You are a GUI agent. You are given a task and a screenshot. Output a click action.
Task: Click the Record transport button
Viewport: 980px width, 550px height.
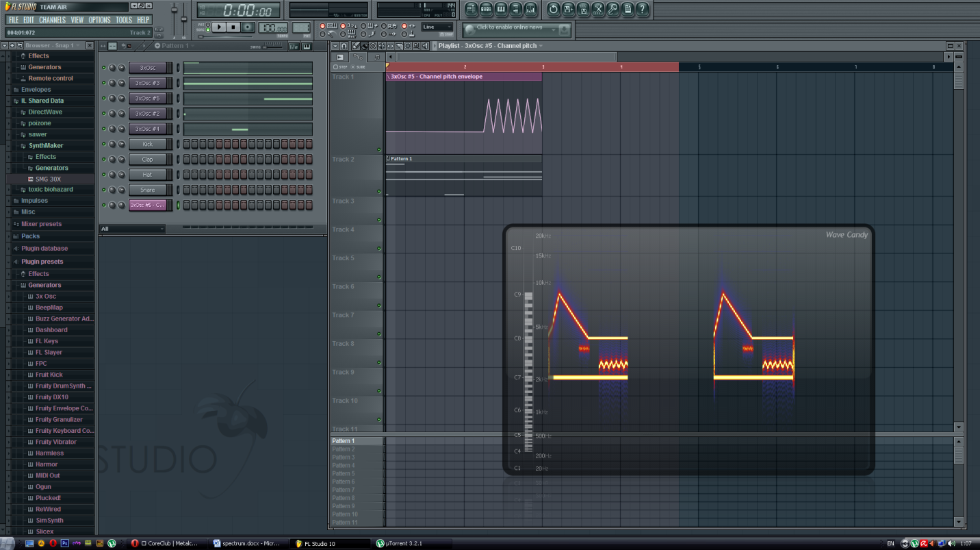248,27
